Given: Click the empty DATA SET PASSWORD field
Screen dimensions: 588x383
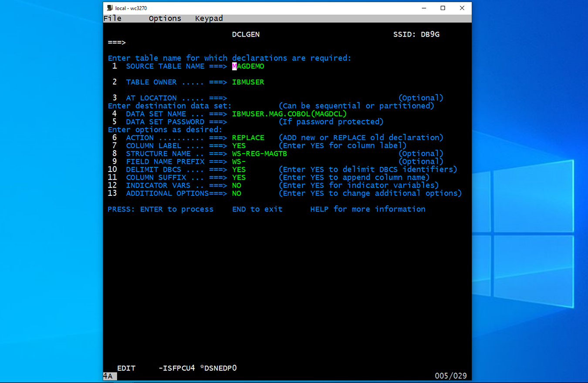Looking at the screenshot, I should (x=253, y=122).
